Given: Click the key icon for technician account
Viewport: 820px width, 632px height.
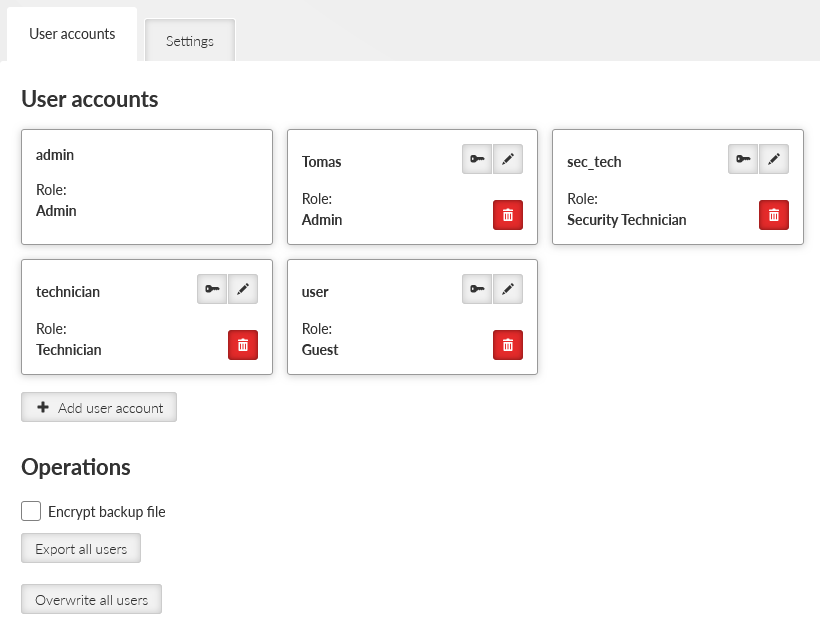Looking at the screenshot, I should (x=212, y=289).
